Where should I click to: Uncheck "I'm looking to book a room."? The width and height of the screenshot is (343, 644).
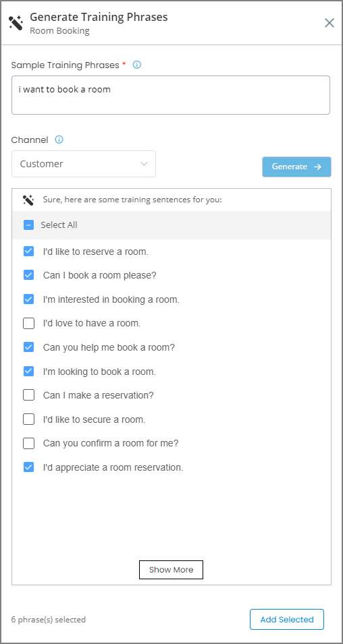(28, 372)
